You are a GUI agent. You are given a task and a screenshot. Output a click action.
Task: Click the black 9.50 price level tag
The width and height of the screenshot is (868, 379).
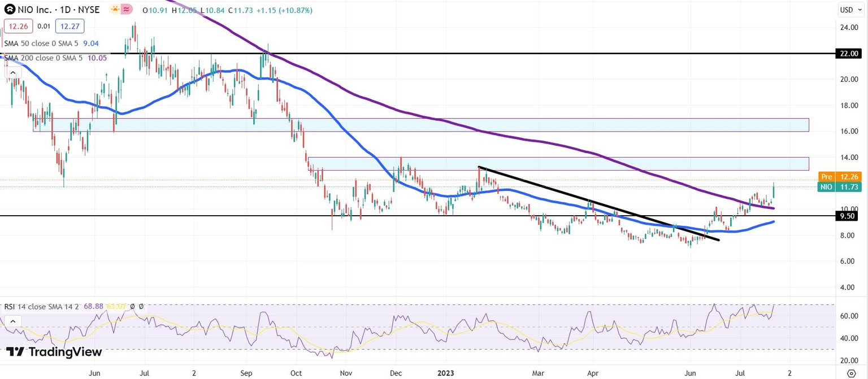pyautogui.click(x=846, y=216)
